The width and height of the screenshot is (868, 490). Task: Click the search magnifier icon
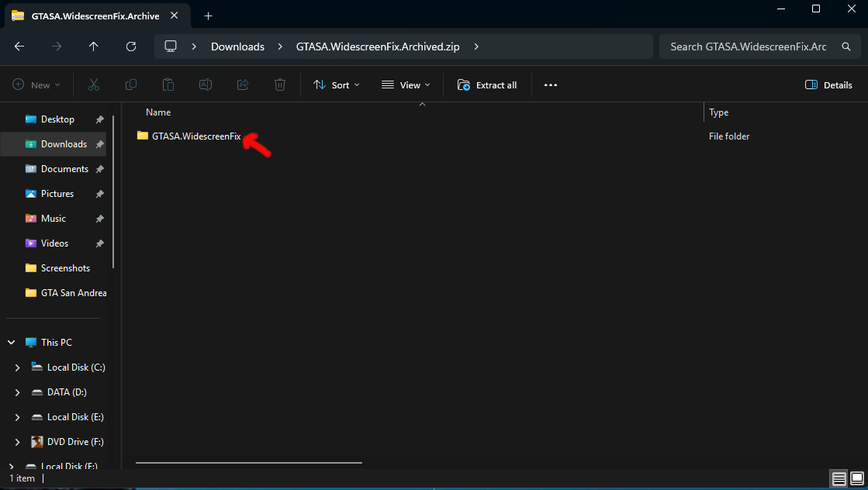pyautogui.click(x=846, y=47)
